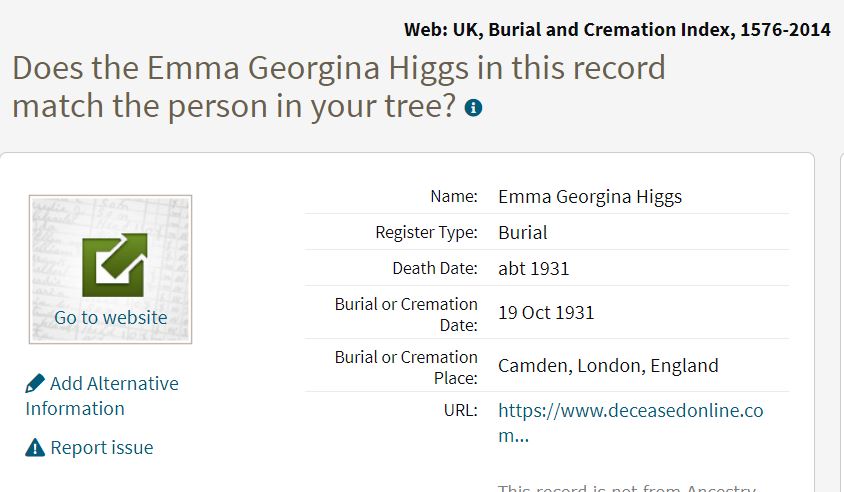The height and width of the screenshot is (492, 844).
Task: Click the "Name:" field label
Action: tap(454, 196)
